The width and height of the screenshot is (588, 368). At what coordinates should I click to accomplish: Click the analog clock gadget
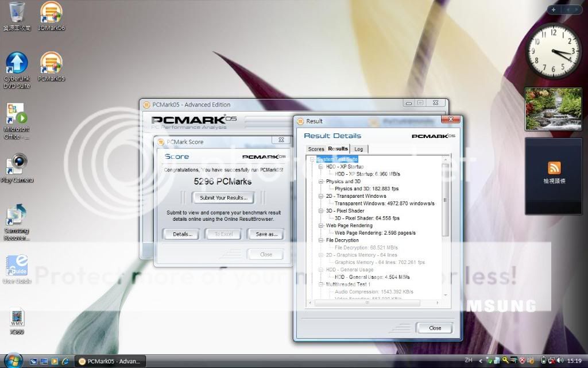[553, 51]
